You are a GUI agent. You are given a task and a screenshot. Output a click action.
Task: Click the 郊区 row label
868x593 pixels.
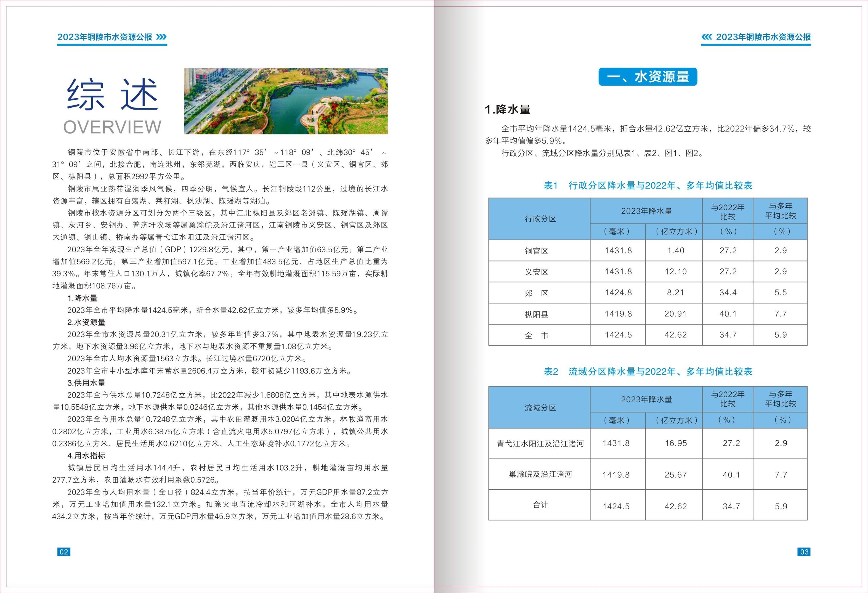536,293
